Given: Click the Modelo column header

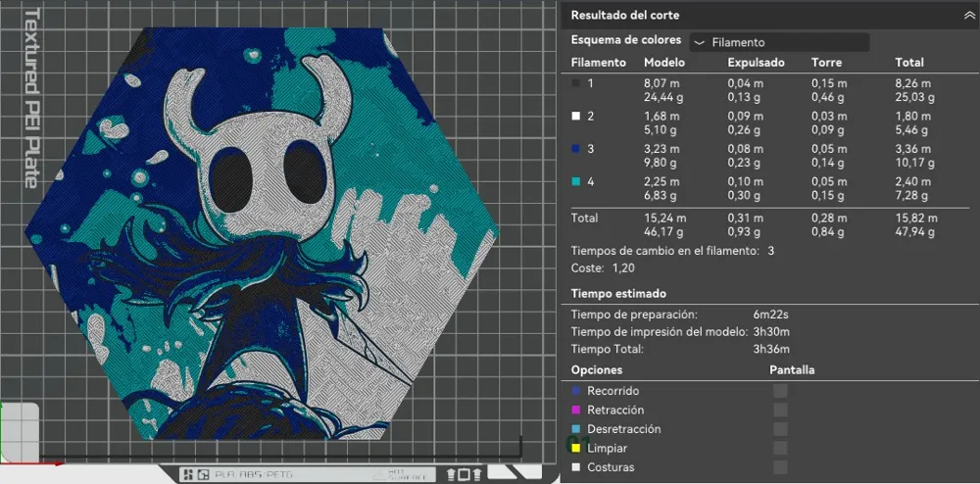Looking at the screenshot, I should point(664,63).
